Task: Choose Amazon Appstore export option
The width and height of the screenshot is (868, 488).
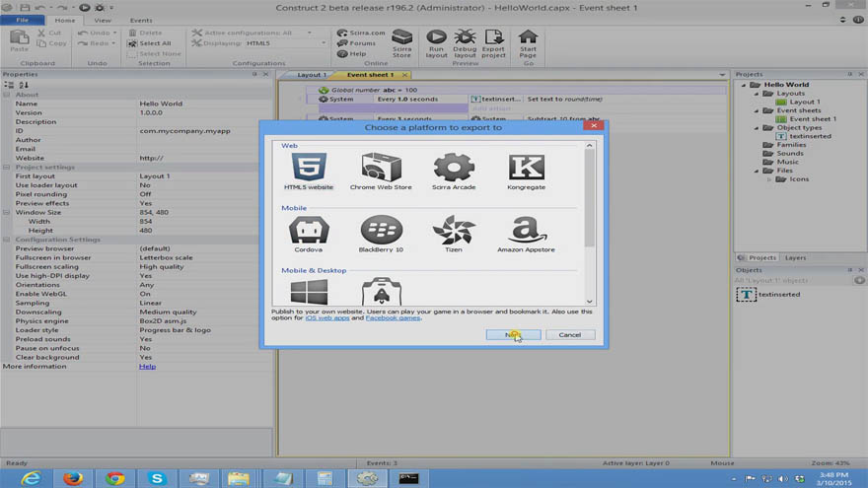Action: [x=526, y=234]
